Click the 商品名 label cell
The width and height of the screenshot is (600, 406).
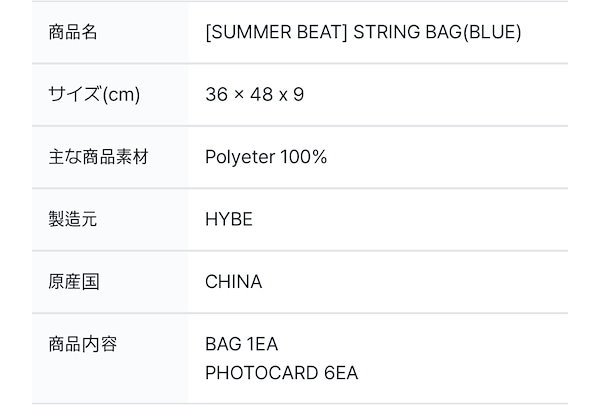73,32
